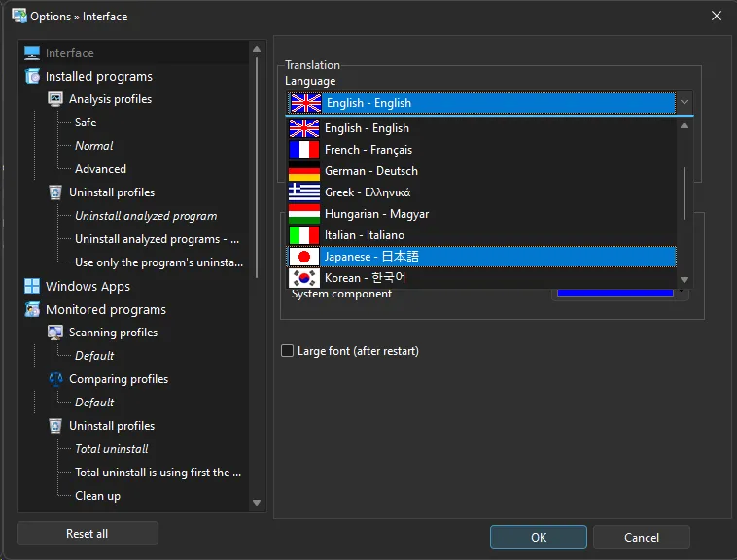Click the Scanning profiles icon
The width and height of the screenshot is (737, 560).
55,332
